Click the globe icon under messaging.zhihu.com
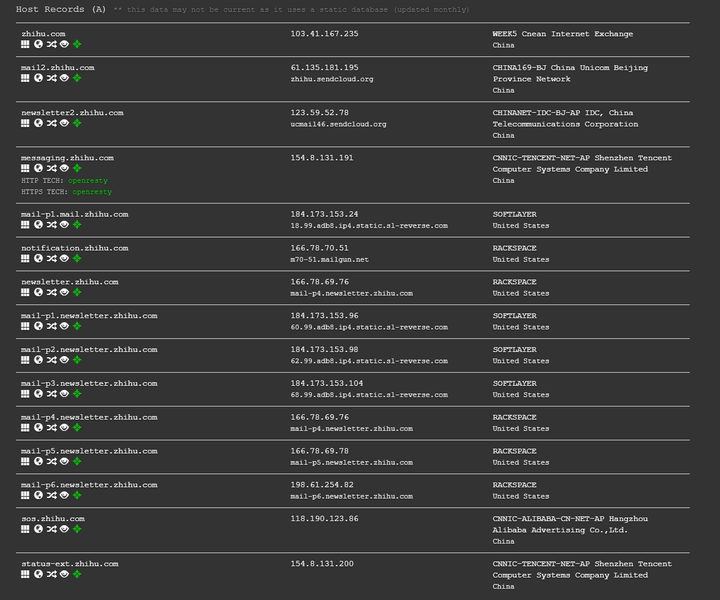Viewport: 720px width, 600px height. click(39, 168)
